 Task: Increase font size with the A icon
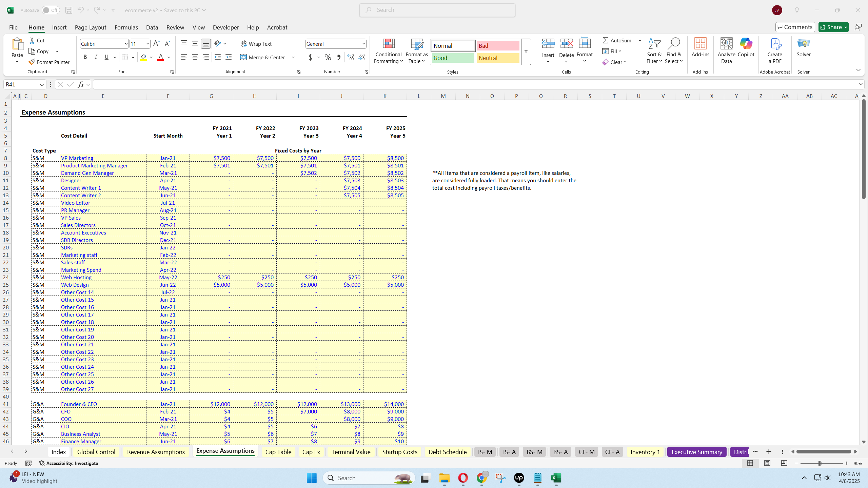[156, 43]
